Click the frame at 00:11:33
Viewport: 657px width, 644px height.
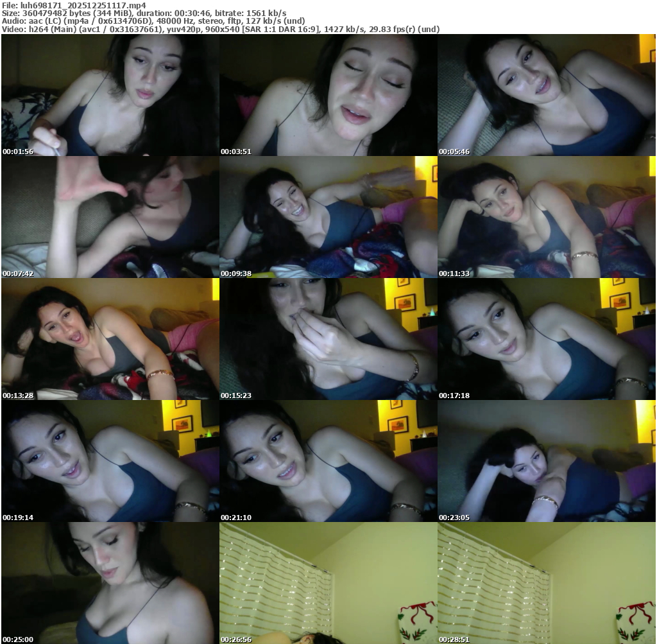[x=547, y=217]
